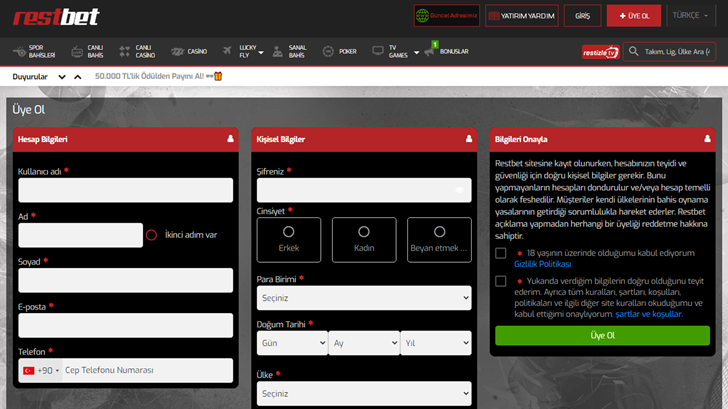Image resolution: width=728 pixels, height=409 pixels.
Task: Open Canlı Bahis menu item
Action: click(x=87, y=52)
